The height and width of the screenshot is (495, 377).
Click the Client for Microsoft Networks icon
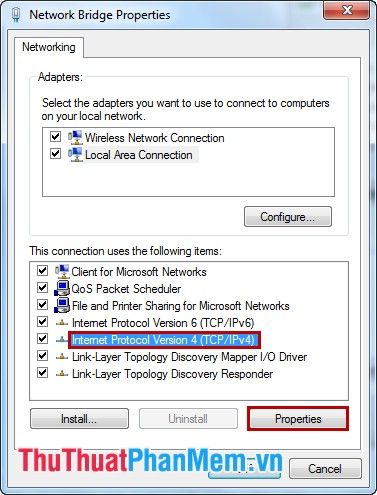[x=62, y=272]
